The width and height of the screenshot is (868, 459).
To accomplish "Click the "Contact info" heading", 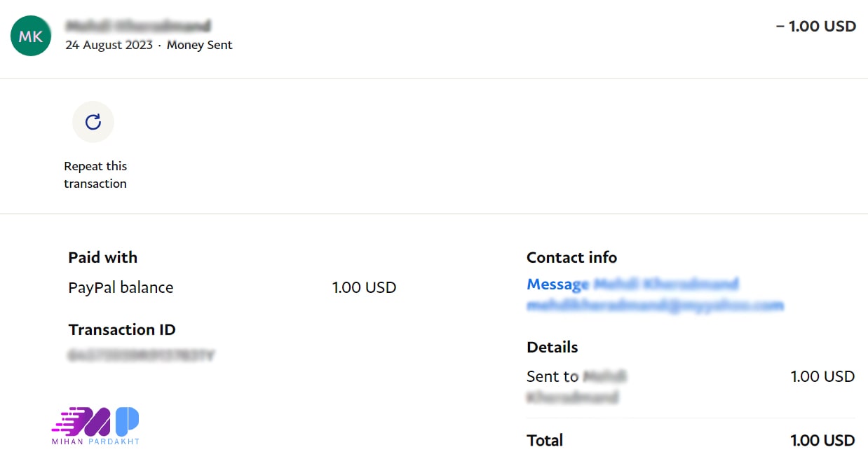I will tap(571, 257).
